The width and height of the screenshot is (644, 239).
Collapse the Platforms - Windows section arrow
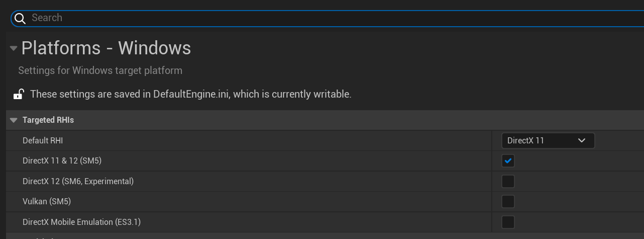tap(14, 48)
